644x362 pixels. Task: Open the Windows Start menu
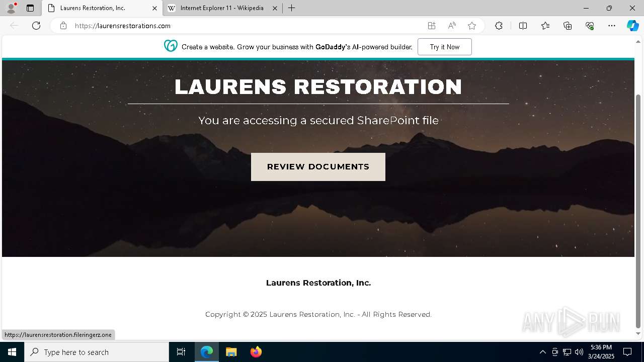(x=12, y=352)
